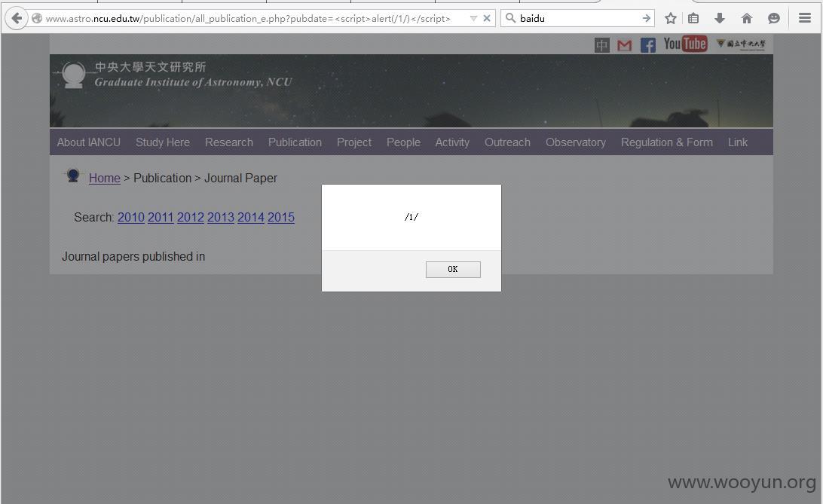Image resolution: width=823 pixels, height=504 pixels.
Task: Dismiss the alert with OK
Action: pyautogui.click(x=453, y=269)
